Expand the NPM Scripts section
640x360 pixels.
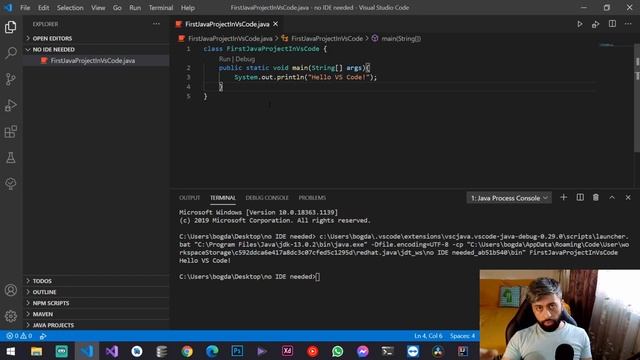(x=96, y=303)
